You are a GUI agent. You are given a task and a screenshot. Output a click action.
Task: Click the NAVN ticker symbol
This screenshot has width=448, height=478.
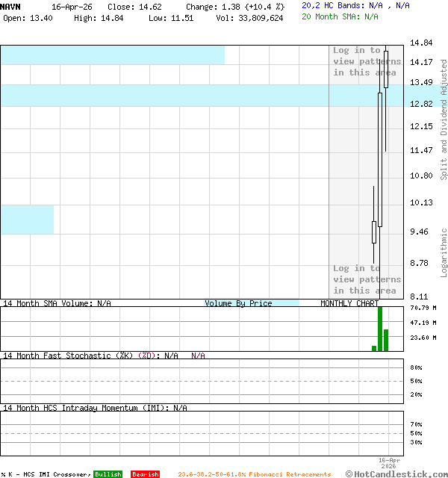[11, 6]
